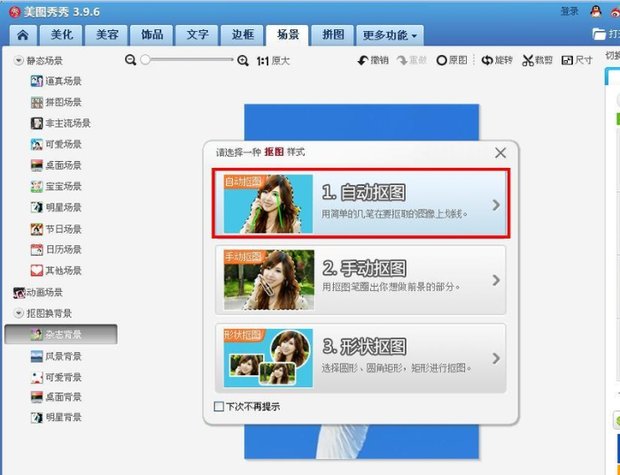This screenshot has width=620, height=475.
Task: Choose 2. 手动抠图 option
Action: [361, 280]
